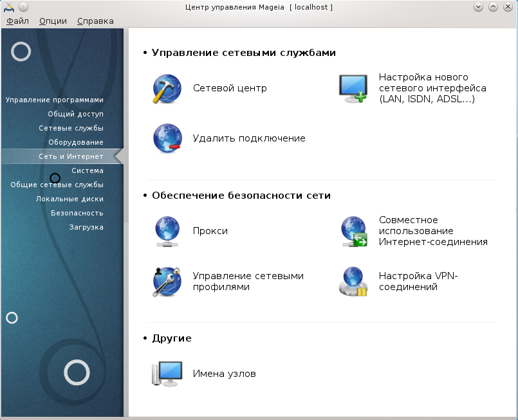This screenshot has width=518, height=420.
Task: Click the VPN configuration lock-globe icon
Action: (353, 281)
